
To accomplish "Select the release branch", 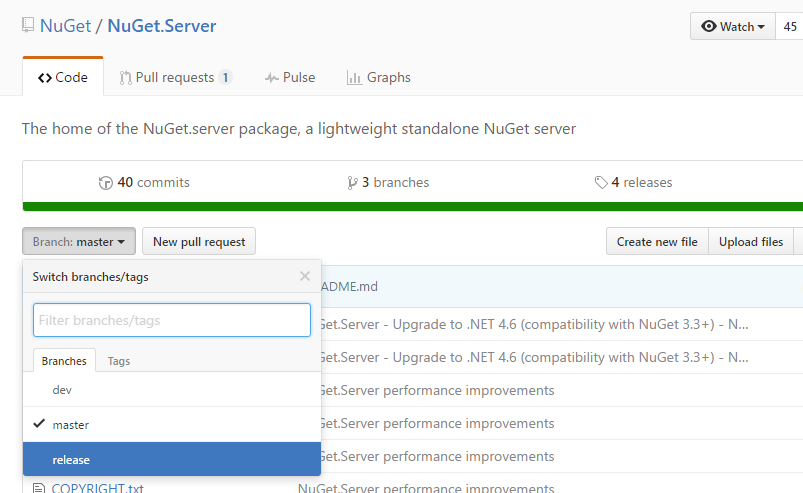I will click(71, 460).
